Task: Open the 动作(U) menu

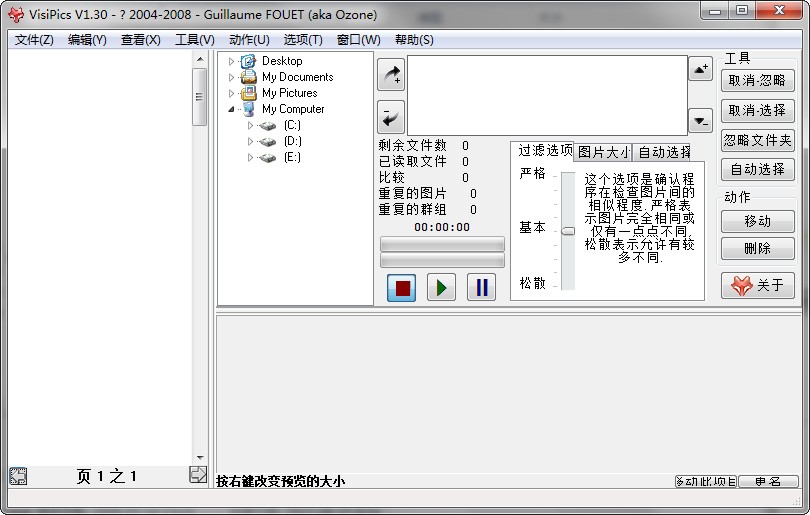Action: pos(249,40)
